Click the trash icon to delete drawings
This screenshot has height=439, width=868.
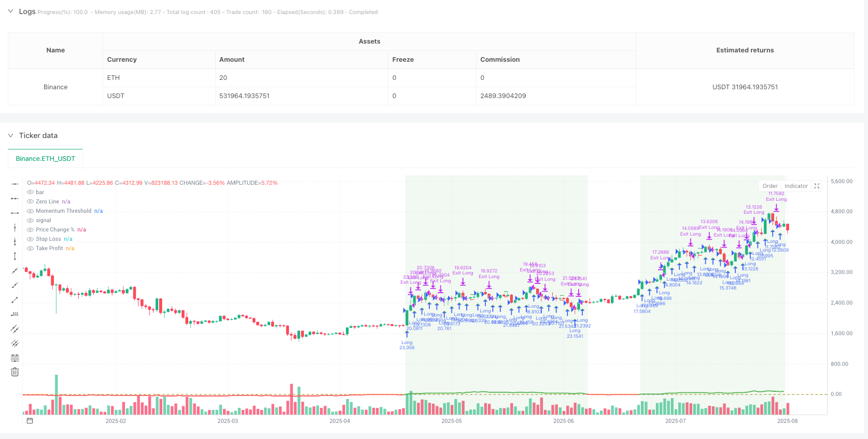[15, 372]
